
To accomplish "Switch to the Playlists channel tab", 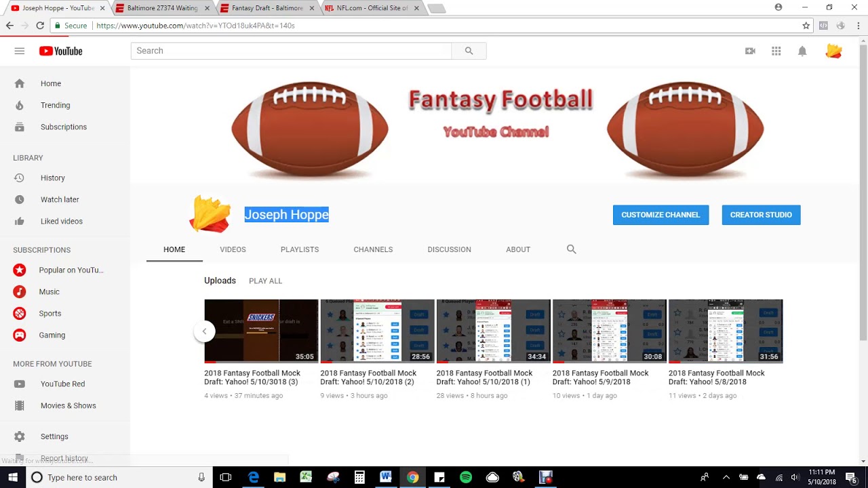I will [x=300, y=249].
